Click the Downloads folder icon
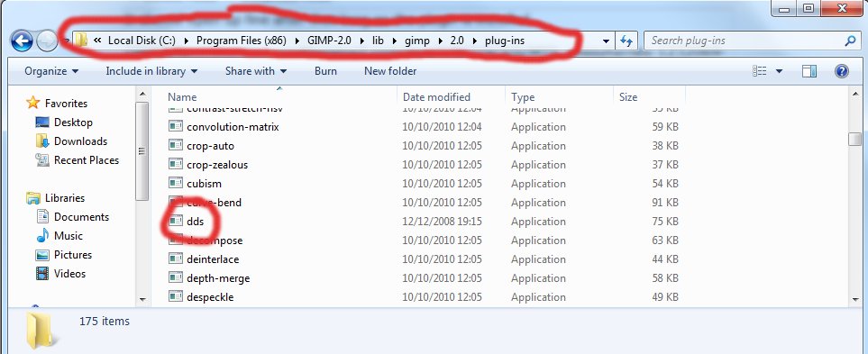This screenshot has height=354, width=868. tap(42, 141)
